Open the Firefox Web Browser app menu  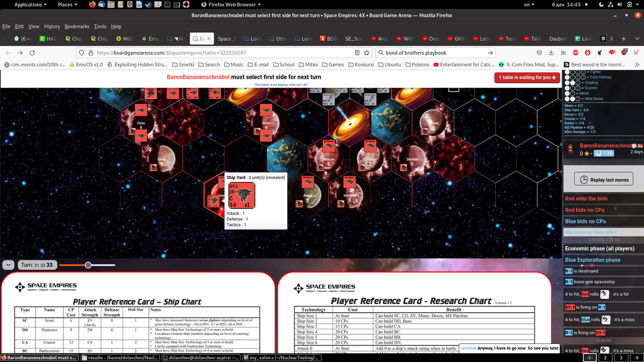(x=231, y=5)
